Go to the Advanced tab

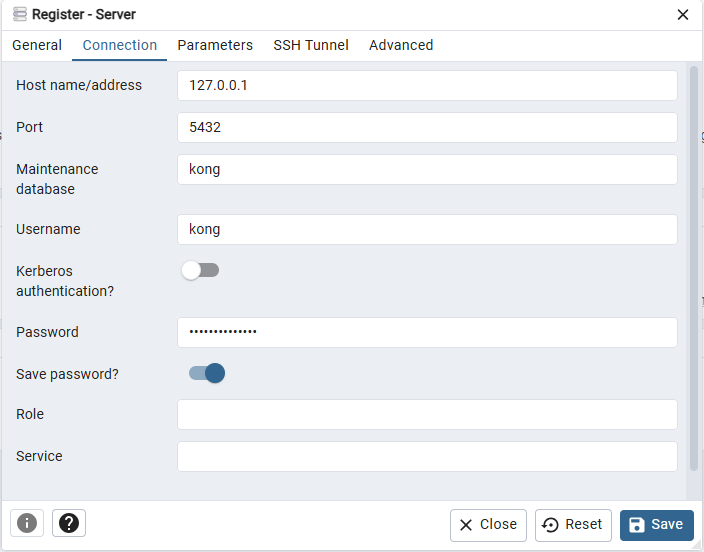401,45
